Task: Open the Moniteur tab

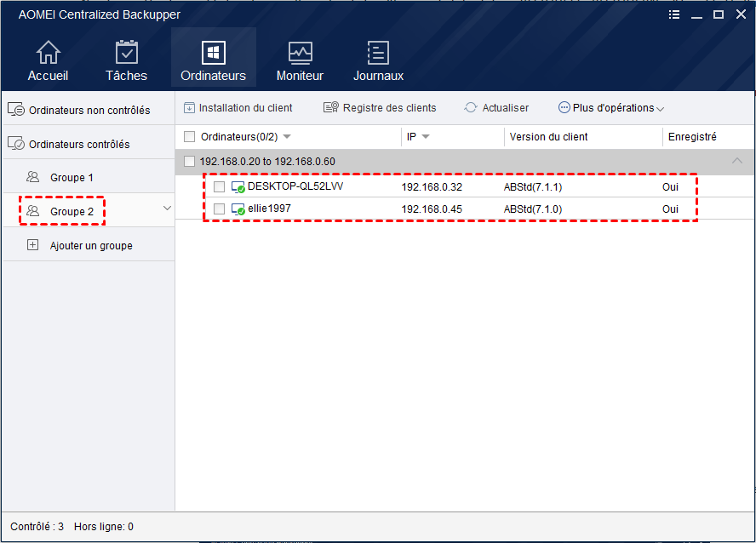Action: pos(300,60)
